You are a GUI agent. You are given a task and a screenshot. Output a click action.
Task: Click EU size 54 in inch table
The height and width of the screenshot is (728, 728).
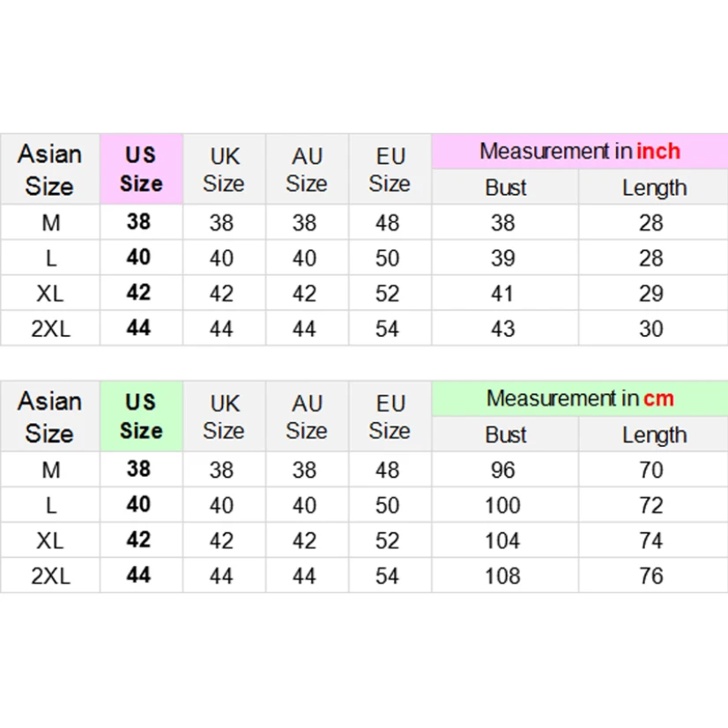coord(388,329)
